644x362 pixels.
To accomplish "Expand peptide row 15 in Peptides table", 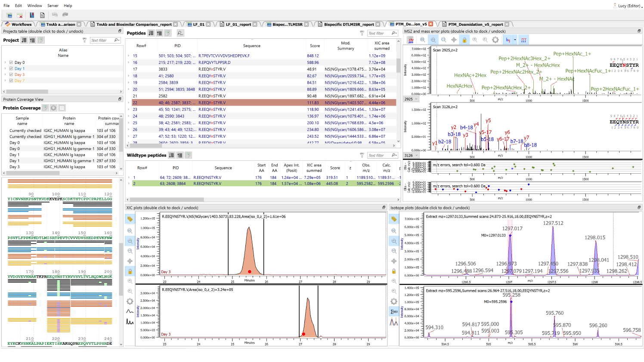I will click(129, 56).
